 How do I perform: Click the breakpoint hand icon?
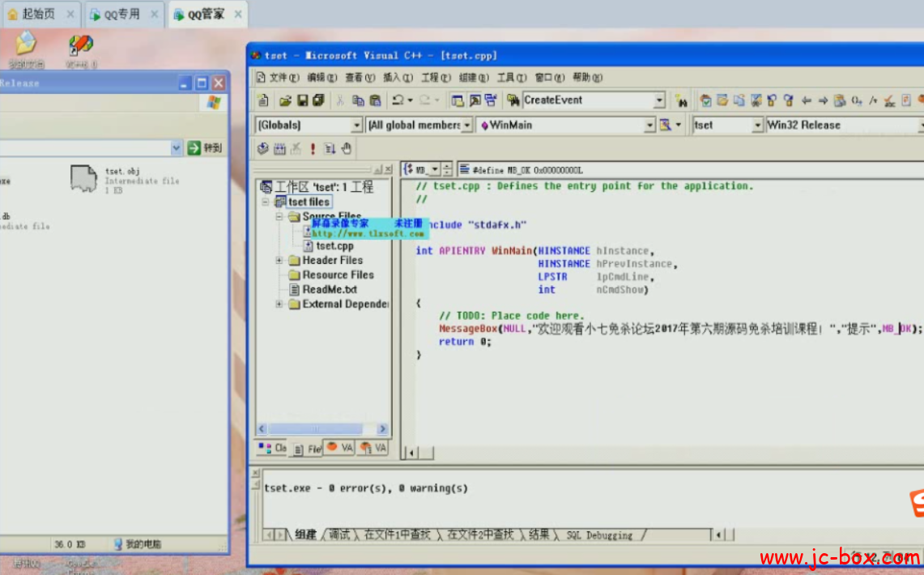[x=347, y=149]
